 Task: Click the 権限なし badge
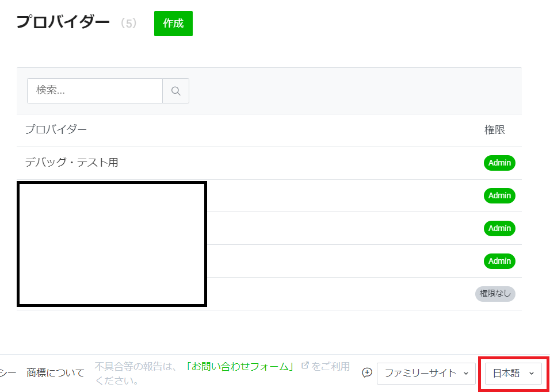click(x=495, y=294)
